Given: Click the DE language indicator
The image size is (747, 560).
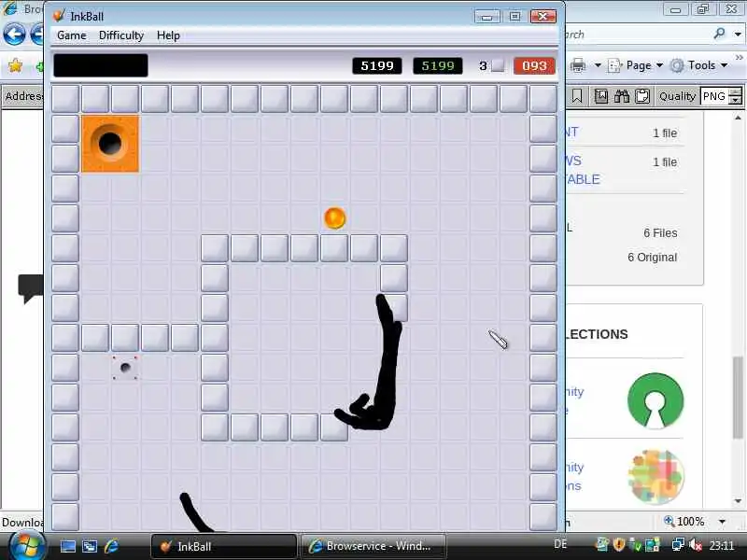Looking at the screenshot, I should tap(560, 544).
